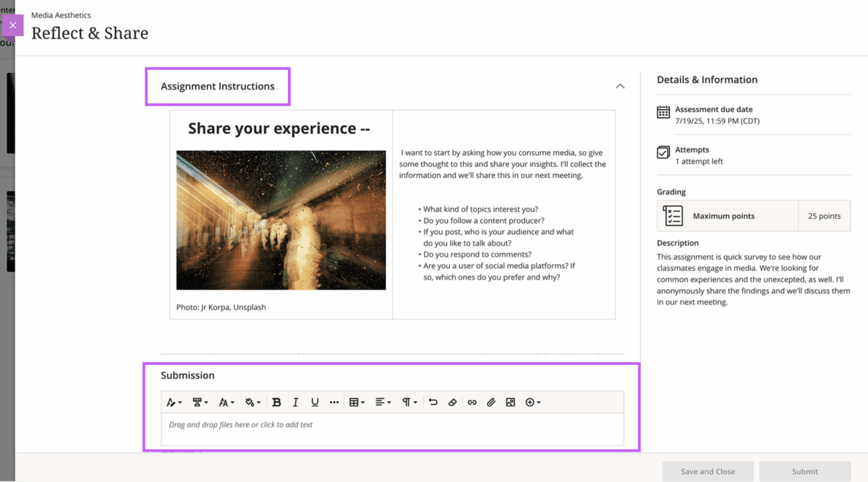The image size is (868, 482).
Task: Insert a link using chain icon
Action: tap(472, 403)
